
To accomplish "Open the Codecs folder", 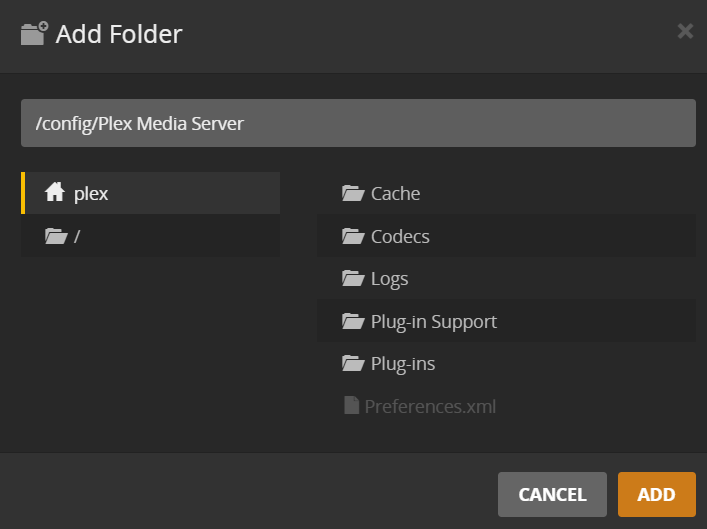I will (x=506, y=235).
